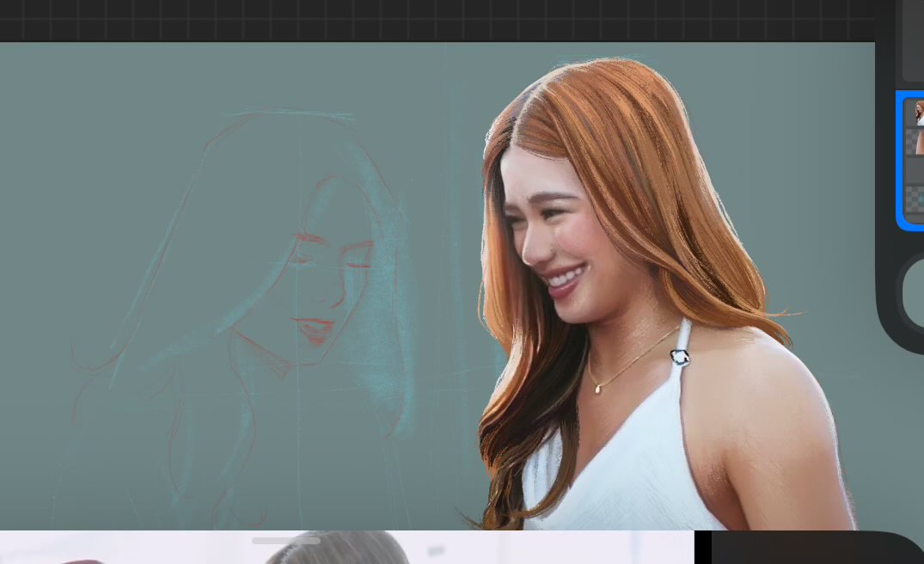Open the grey-teal current color circle

pos(915,293)
